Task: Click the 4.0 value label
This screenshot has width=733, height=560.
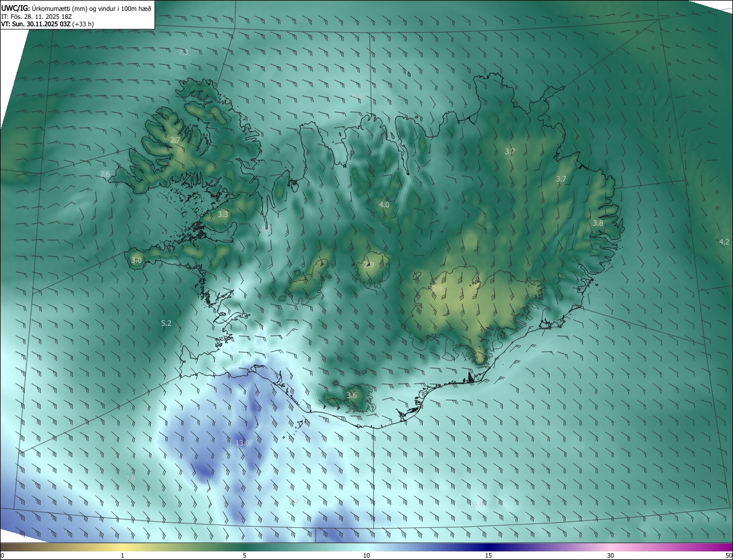Action: click(x=384, y=204)
